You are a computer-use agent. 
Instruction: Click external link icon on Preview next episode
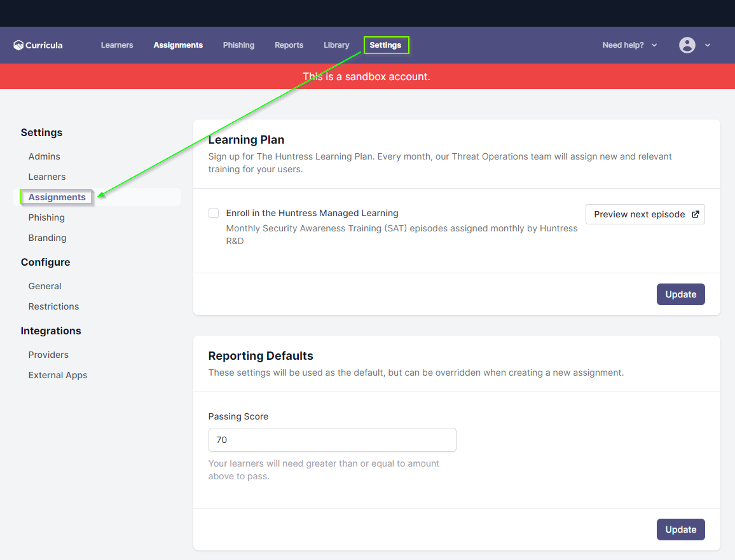point(695,214)
